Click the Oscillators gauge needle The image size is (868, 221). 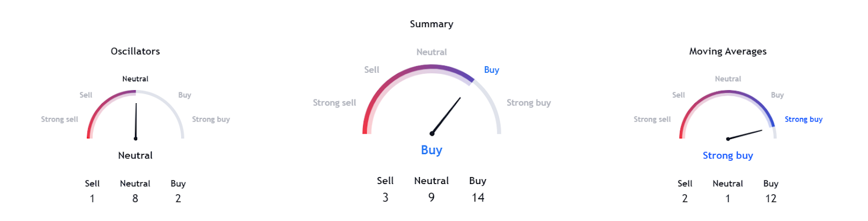(x=136, y=122)
